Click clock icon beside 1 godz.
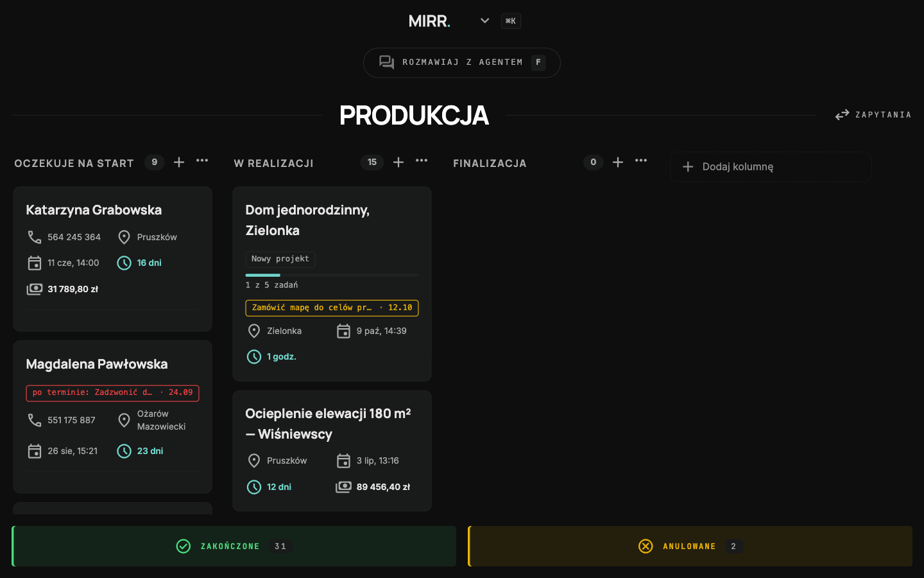Image resolution: width=924 pixels, height=578 pixels. point(254,356)
